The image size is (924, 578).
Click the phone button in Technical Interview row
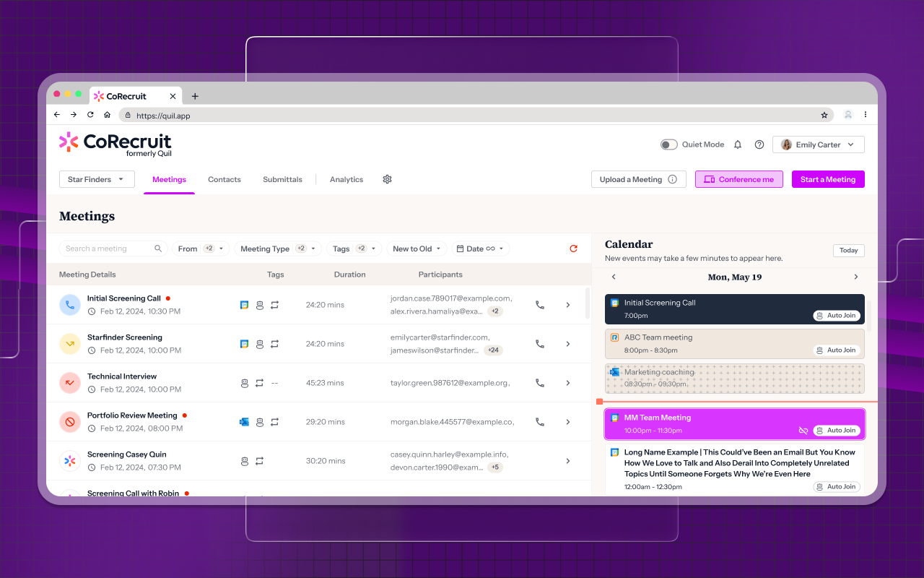(539, 383)
